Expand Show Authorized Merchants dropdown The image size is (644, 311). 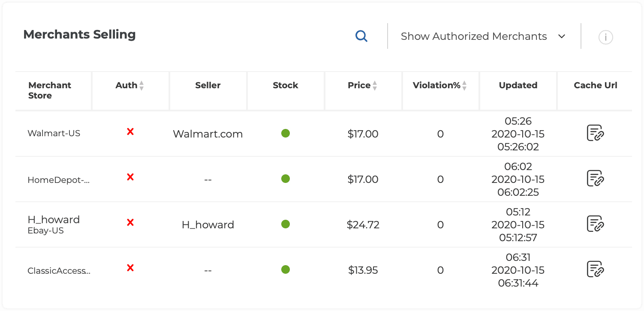click(483, 36)
